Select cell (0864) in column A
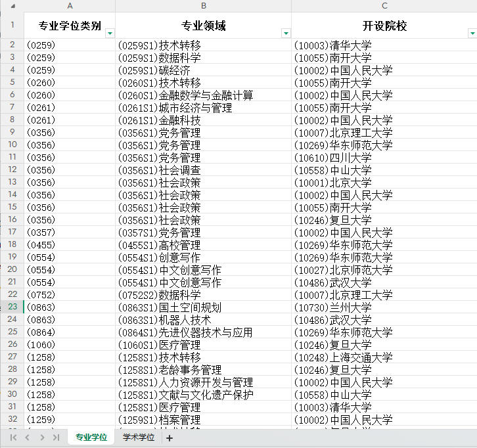Image resolution: width=477 pixels, height=448 pixels. pos(70,332)
